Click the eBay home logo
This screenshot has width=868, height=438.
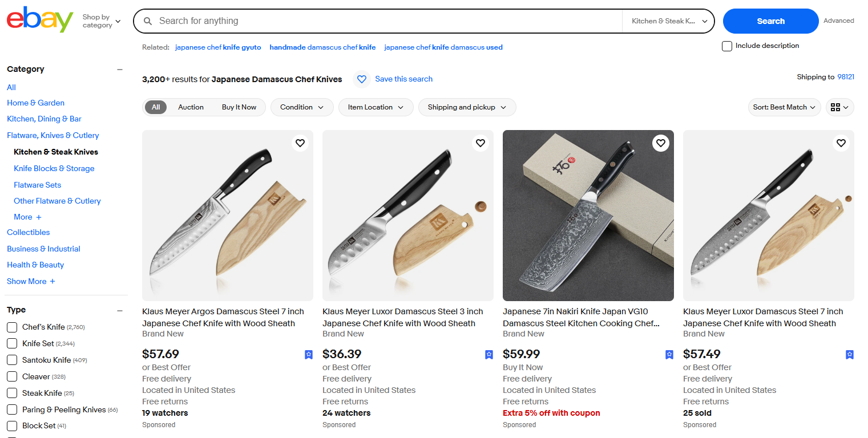point(39,20)
